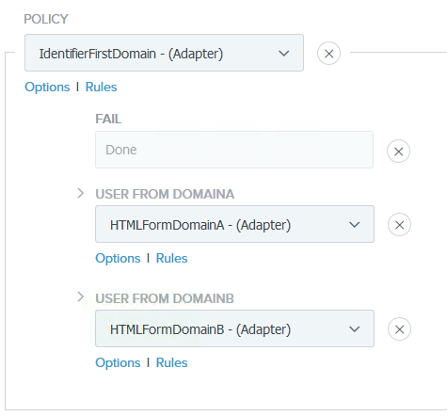448x416 pixels.
Task: Click the FAIL label
Action: [x=108, y=119]
